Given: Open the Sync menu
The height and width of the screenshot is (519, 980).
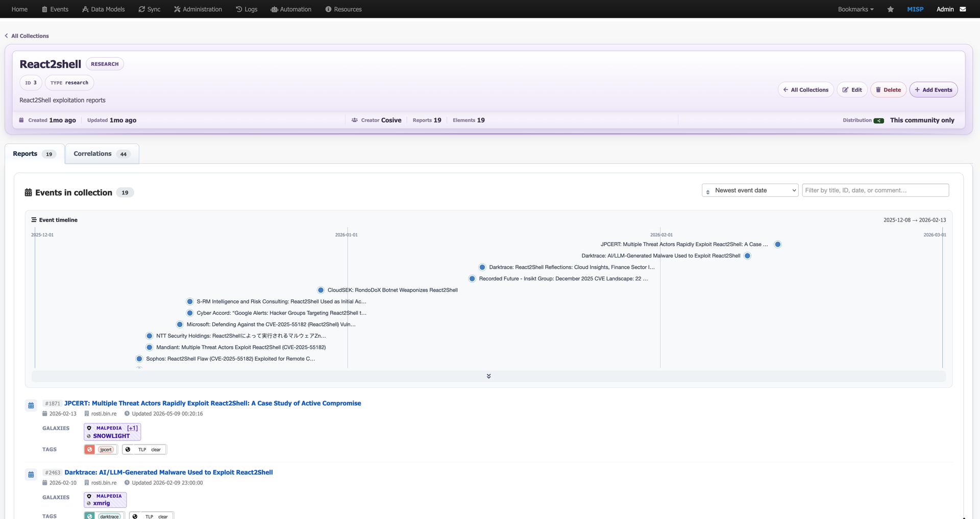Looking at the screenshot, I should pos(149,9).
